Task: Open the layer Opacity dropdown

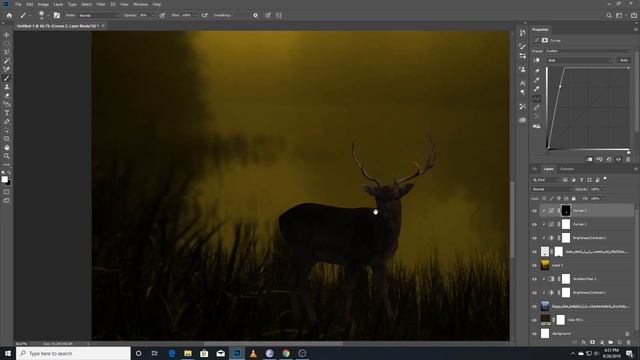Action: coord(604,189)
